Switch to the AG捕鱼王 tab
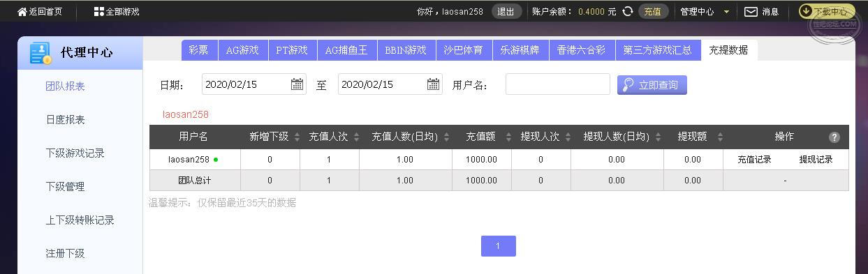Image resolution: width=868 pixels, height=274 pixels. point(346,50)
